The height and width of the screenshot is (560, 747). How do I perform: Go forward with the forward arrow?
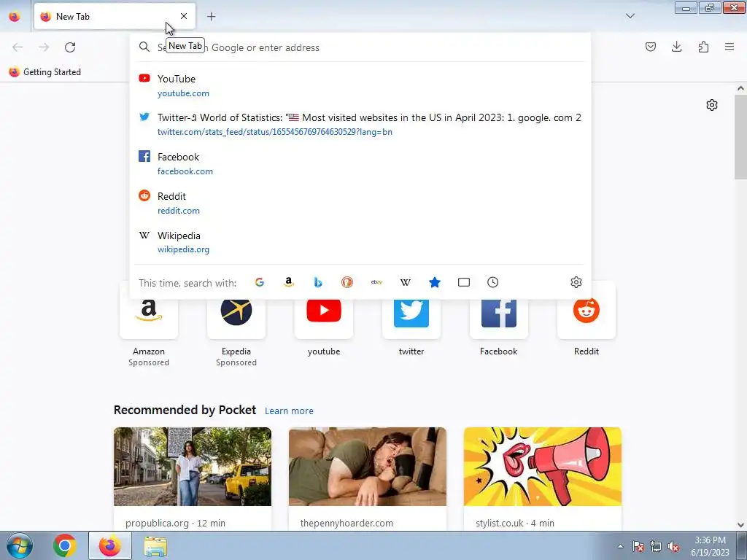click(44, 47)
